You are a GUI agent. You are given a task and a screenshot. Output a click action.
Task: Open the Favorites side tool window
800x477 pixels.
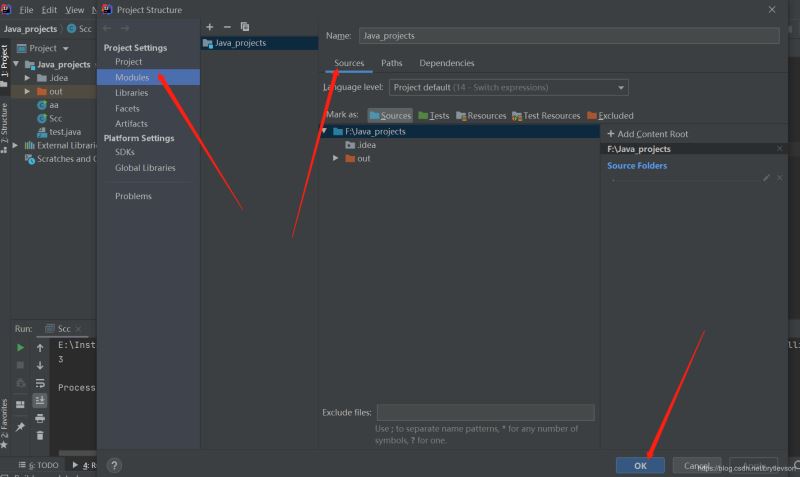coord(5,423)
